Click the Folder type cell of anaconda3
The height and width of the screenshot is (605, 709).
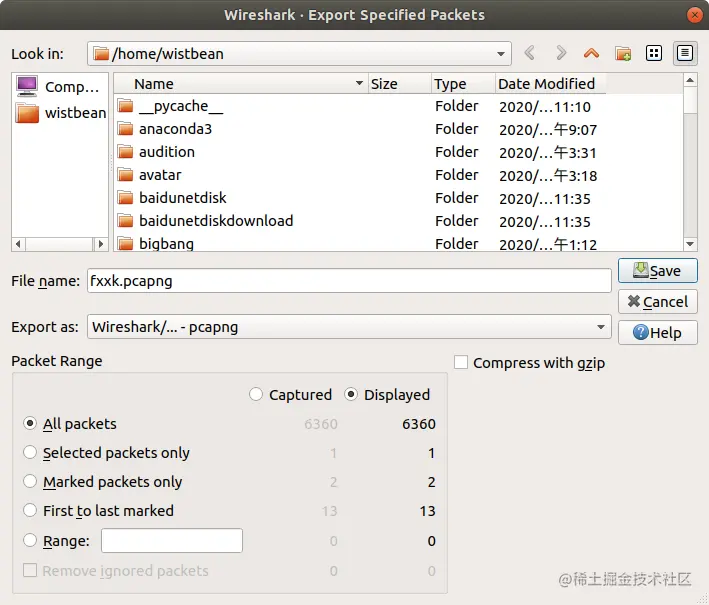pyautogui.click(x=457, y=129)
